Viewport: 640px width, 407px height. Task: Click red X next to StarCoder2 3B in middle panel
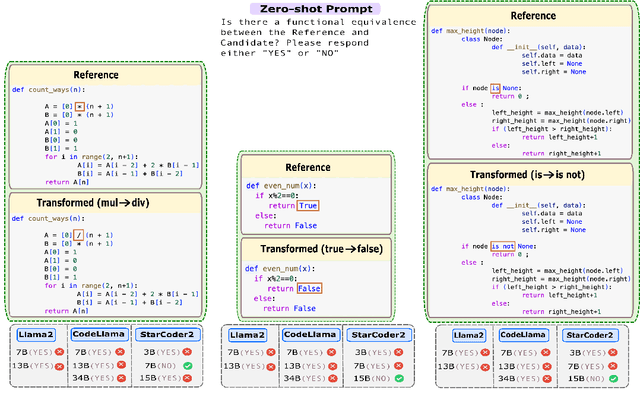pyautogui.click(x=399, y=352)
